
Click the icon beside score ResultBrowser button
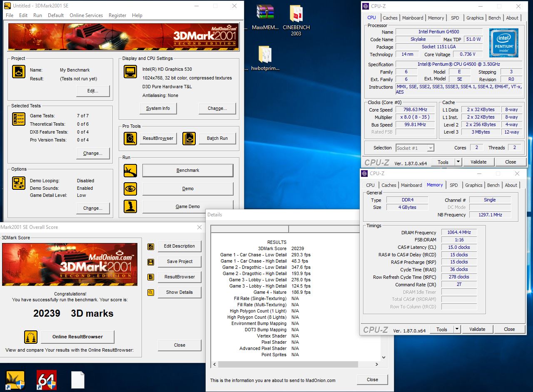pos(151,277)
